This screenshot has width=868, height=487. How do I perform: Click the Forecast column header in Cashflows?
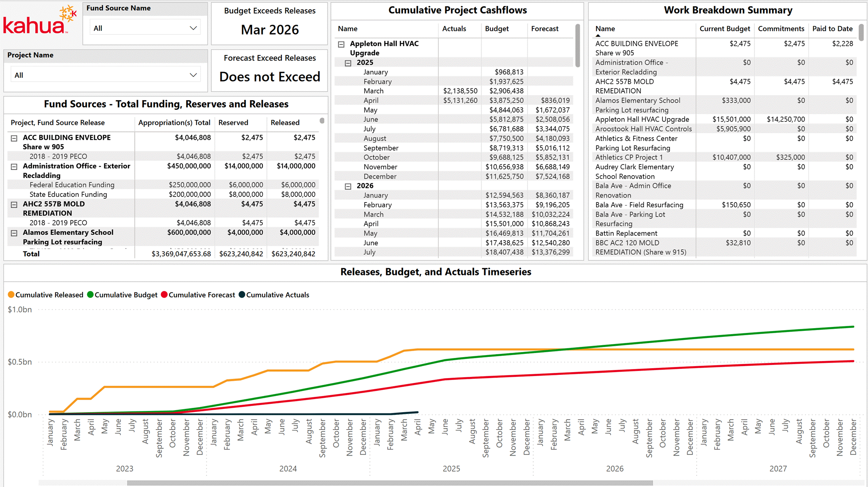pos(545,29)
